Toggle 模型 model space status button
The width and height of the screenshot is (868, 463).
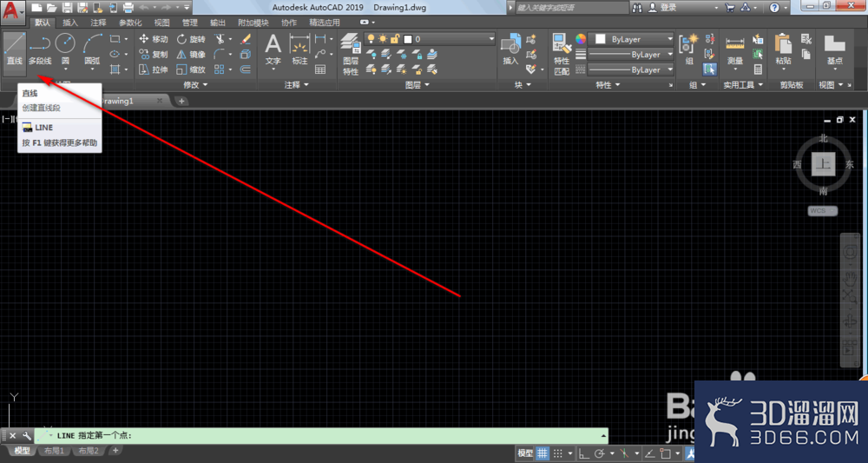(x=525, y=453)
